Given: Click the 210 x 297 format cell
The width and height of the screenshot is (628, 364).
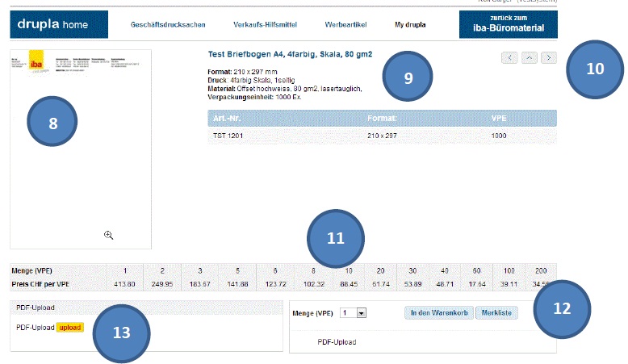Looking at the screenshot, I should [382, 136].
